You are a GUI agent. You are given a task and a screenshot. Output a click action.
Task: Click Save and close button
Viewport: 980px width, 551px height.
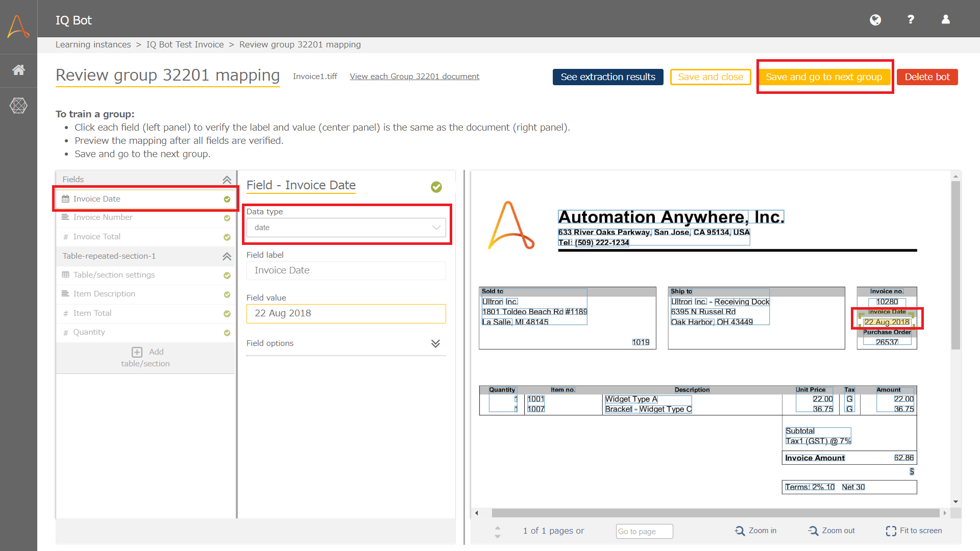[x=710, y=77]
